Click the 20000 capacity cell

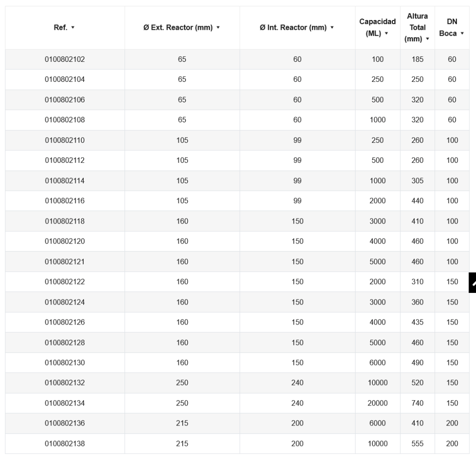pos(377,403)
